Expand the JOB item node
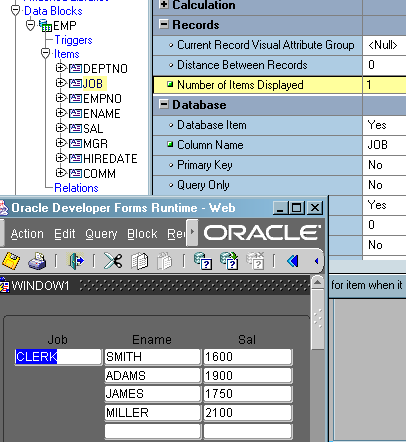Viewport: 406px width, 442px height. coord(60,82)
